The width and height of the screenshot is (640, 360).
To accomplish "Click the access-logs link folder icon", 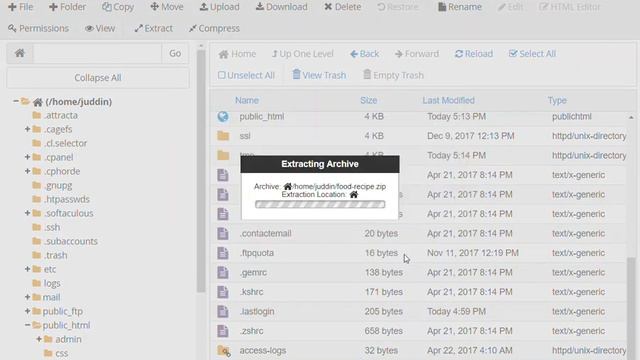I will tap(224, 351).
